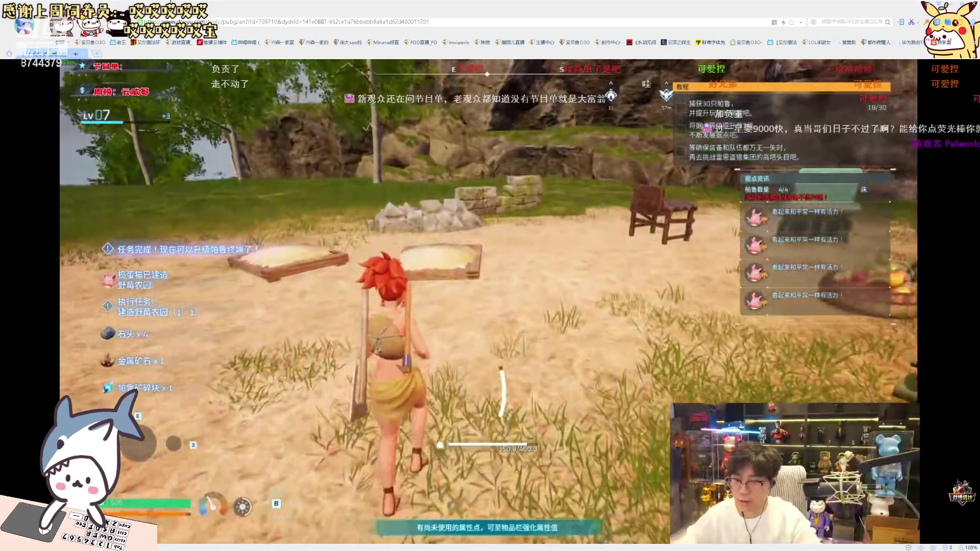Click the 57m compass waypoint marker

click(666, 95)
